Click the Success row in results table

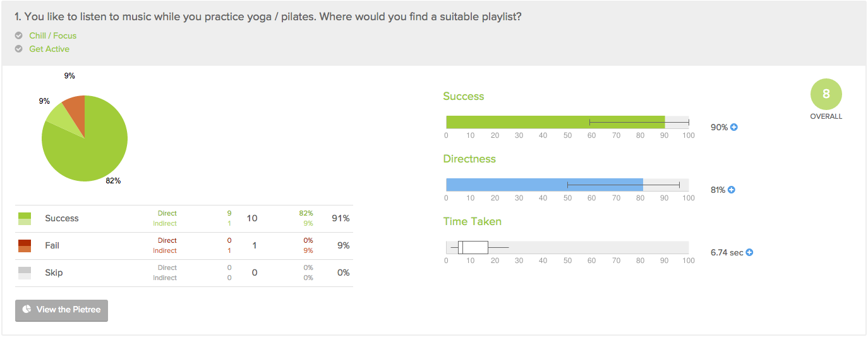pos(184,219)
